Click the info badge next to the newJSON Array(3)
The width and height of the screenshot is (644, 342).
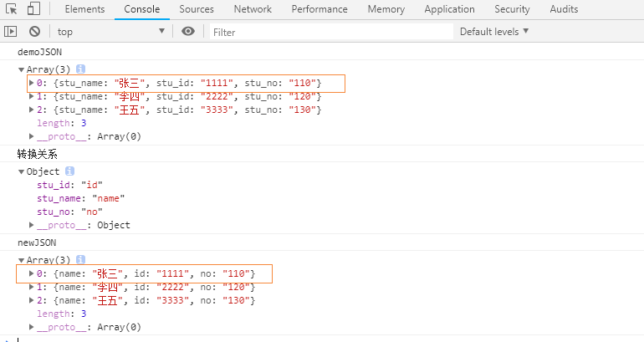coord(80,259)
